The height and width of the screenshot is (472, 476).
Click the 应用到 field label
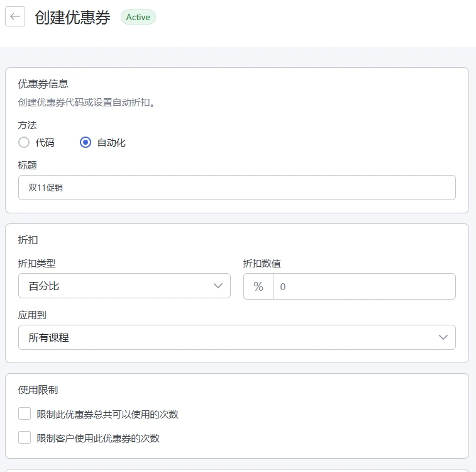pos(32,315)
